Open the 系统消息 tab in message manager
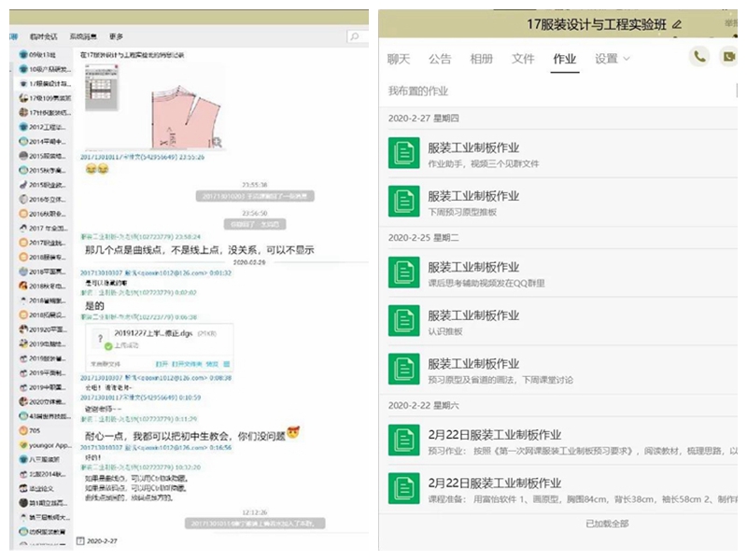Screen dimensions: 747x560 83,36
